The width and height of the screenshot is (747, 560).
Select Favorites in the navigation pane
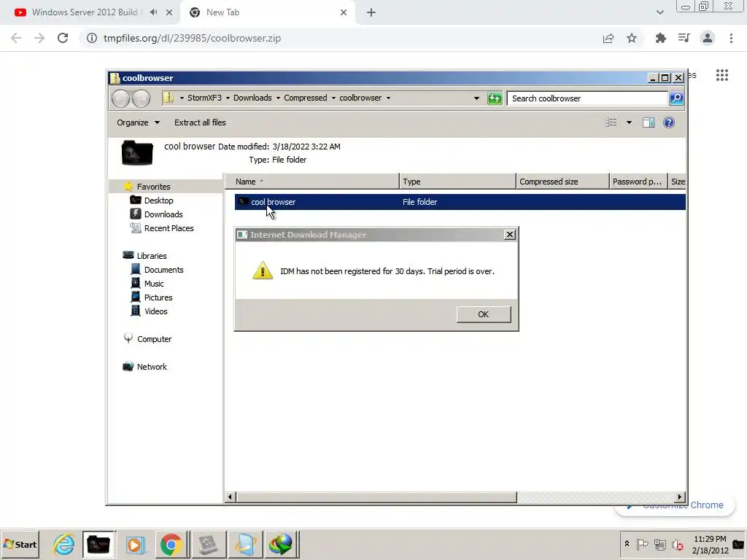point(153,187)
